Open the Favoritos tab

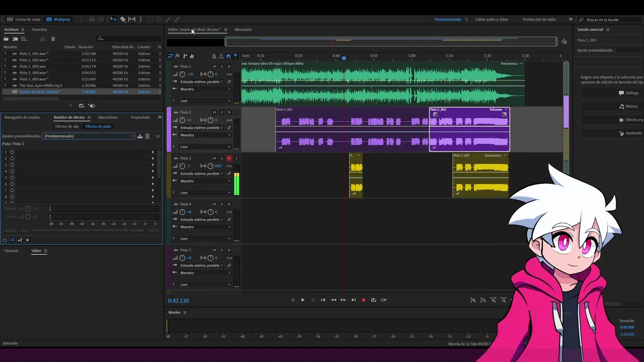pos(39,30)
